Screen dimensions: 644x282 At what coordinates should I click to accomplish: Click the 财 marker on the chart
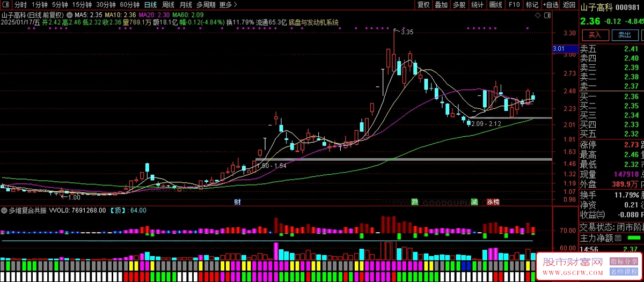point(237,202)
